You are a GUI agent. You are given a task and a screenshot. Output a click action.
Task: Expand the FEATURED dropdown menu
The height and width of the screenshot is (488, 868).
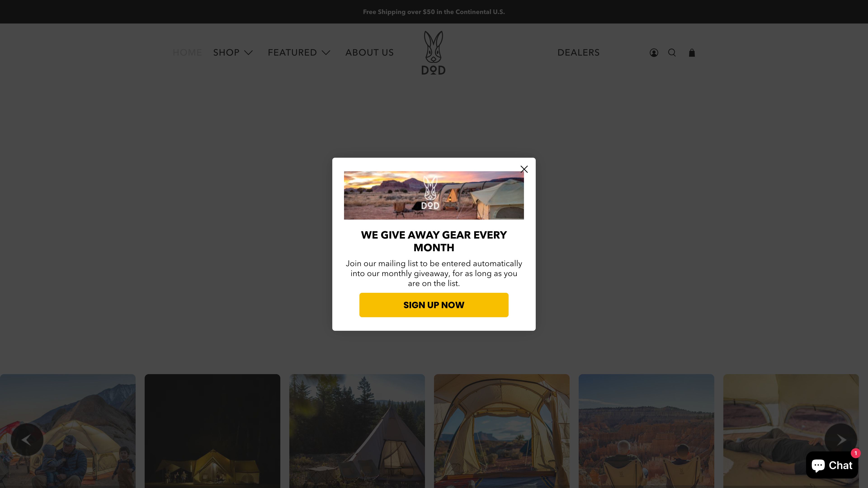tap(299, 53)
